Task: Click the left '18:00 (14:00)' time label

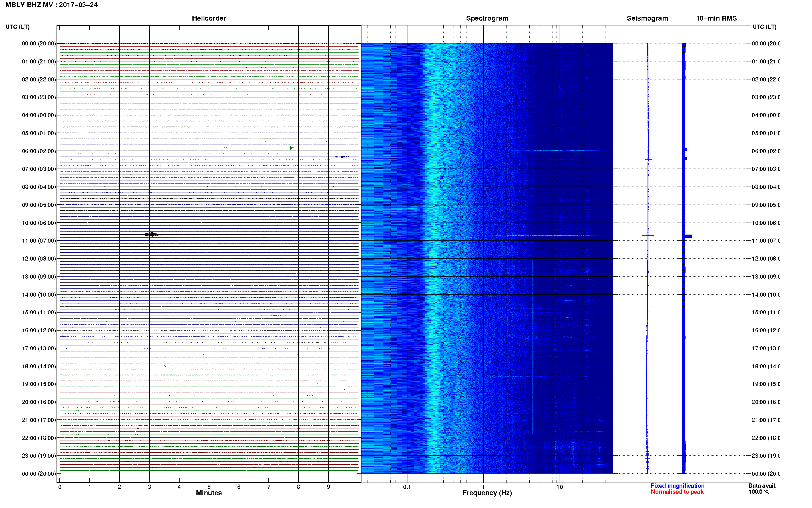Action: click(x=39, y=366)
